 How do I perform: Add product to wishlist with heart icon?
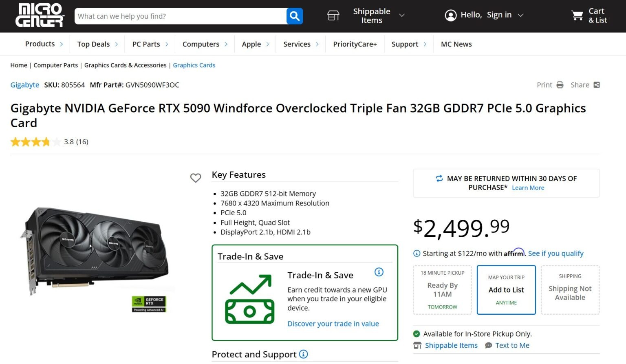pos(196,178)
